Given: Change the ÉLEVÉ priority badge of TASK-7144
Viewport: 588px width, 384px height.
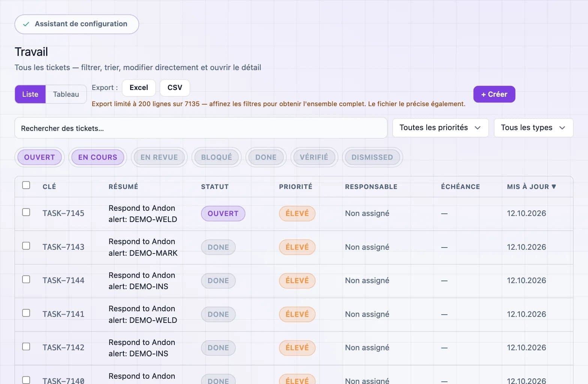Looking at the screenshot, I should (297, 280).
